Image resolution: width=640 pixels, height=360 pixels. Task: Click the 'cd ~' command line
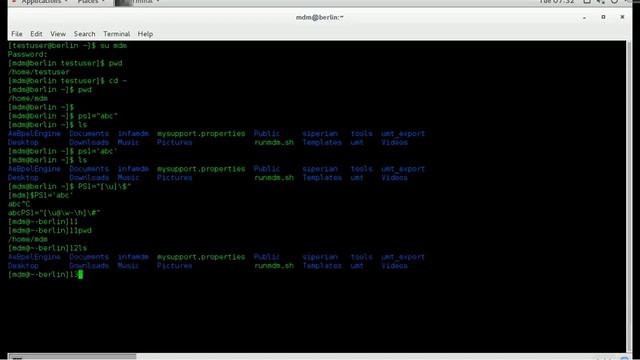click(x=67, y=81)
